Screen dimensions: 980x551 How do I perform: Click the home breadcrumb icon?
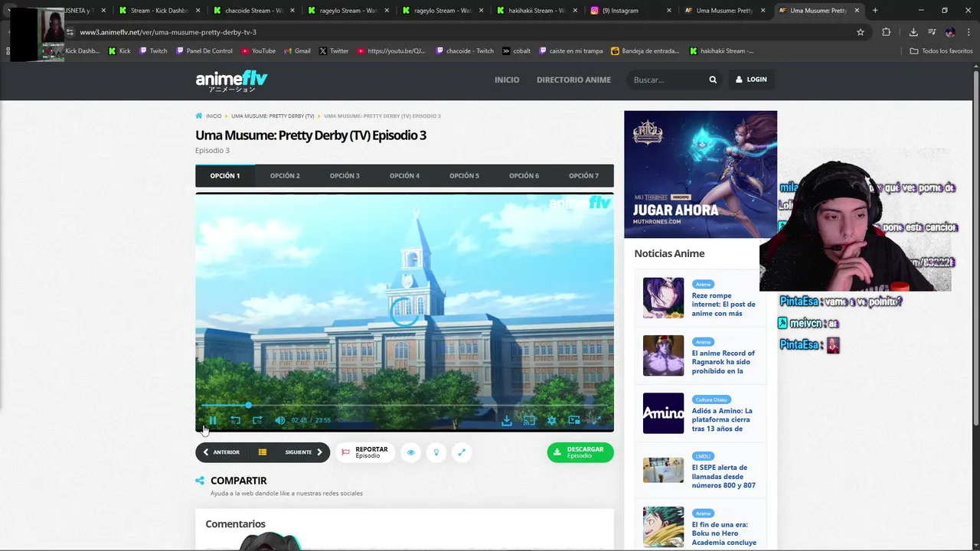(199, 116)
